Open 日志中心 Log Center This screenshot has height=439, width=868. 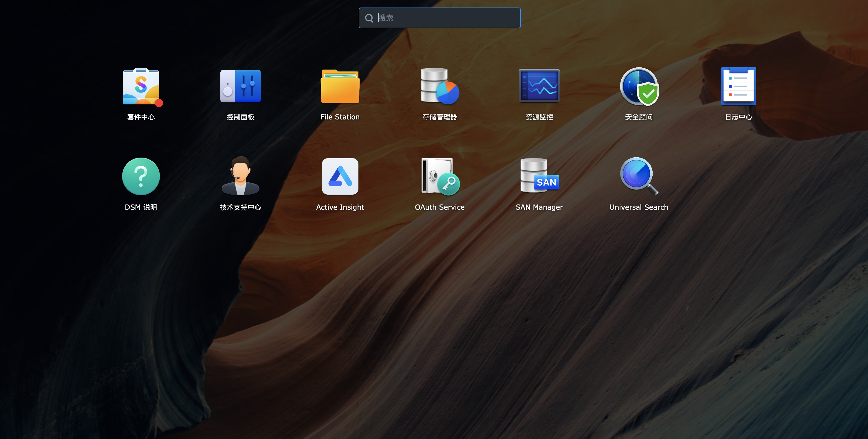(x=738, y=86)
